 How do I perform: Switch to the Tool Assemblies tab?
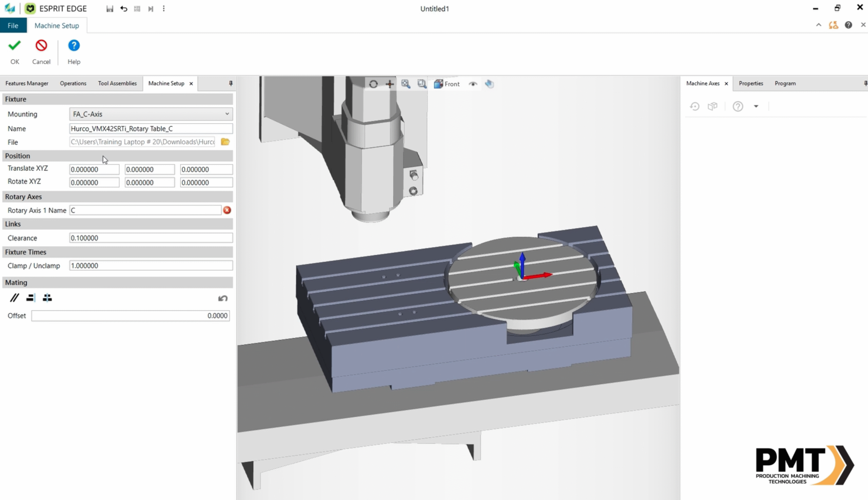117,83
